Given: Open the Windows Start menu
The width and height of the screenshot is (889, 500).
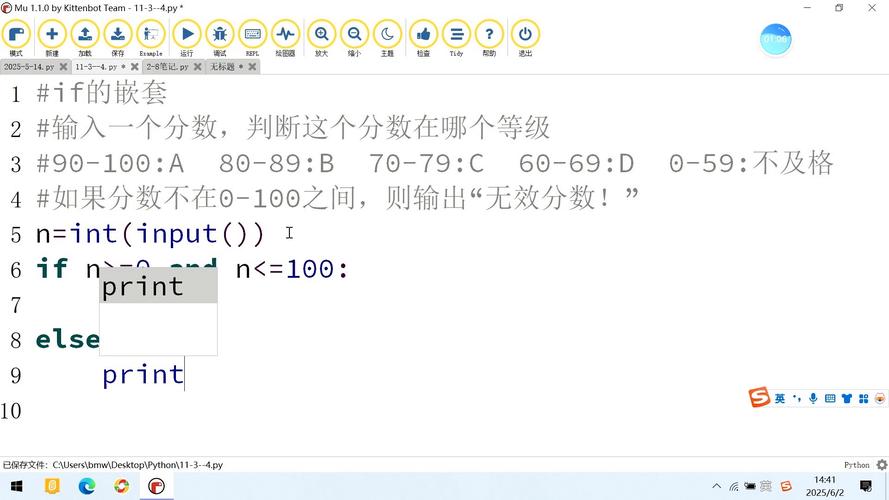Looking at the screenshot, I should (x=16, y=486).
